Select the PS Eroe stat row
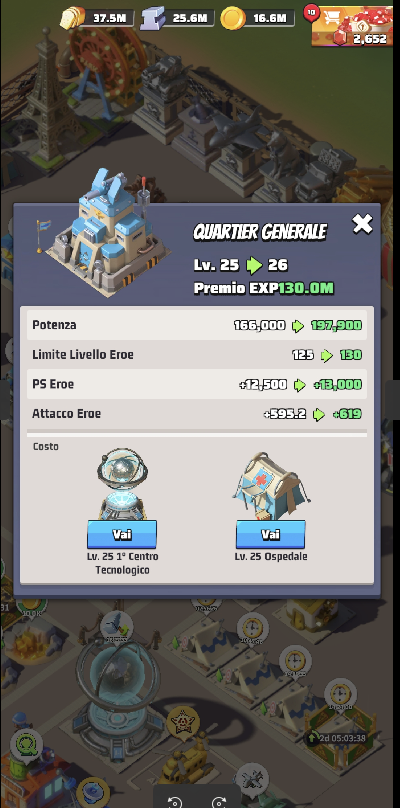Viewport: 400px width, 808px height. click(x=197, y=384)
